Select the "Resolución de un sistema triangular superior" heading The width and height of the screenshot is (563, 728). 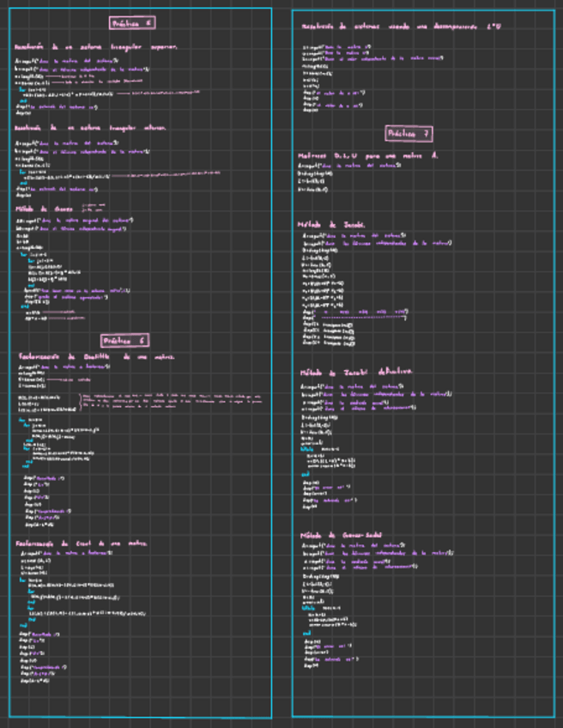pos(95,46)
